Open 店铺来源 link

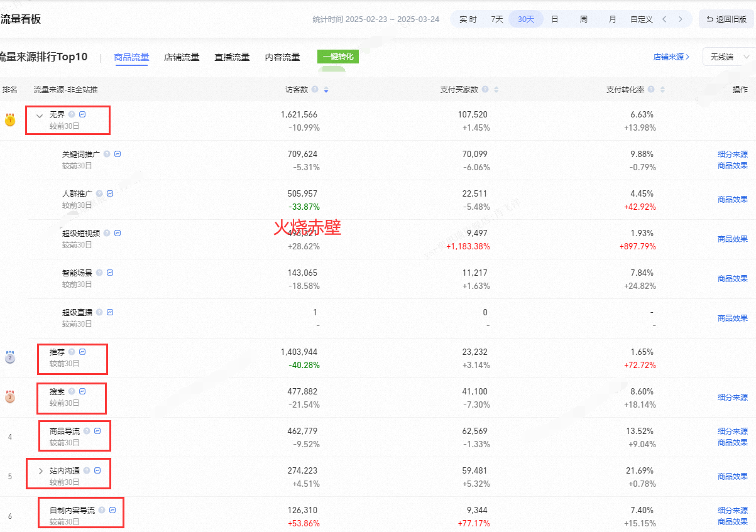671,57
